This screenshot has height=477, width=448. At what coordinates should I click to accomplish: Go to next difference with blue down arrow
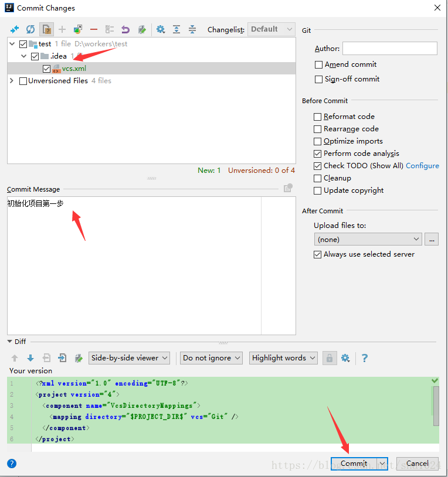pos(30,358)
